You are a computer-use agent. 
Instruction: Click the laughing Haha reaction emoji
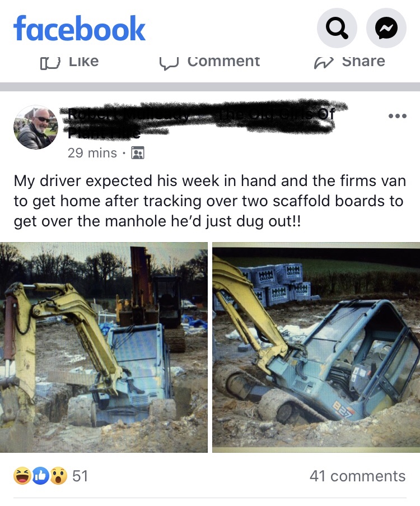point(22,476)
